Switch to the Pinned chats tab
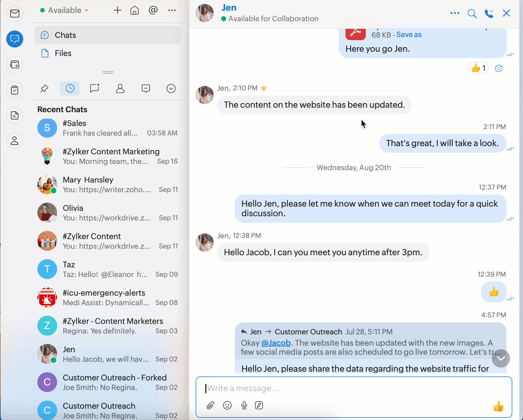This screenshot has width=523, height=420. click(44, 89)
